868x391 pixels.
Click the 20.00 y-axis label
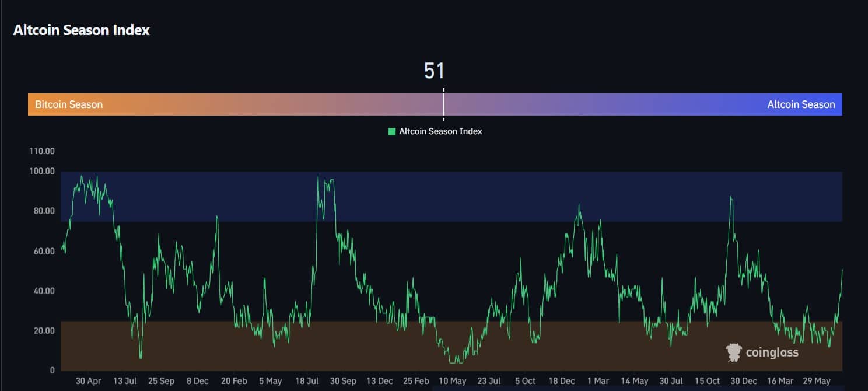point(43,330)
